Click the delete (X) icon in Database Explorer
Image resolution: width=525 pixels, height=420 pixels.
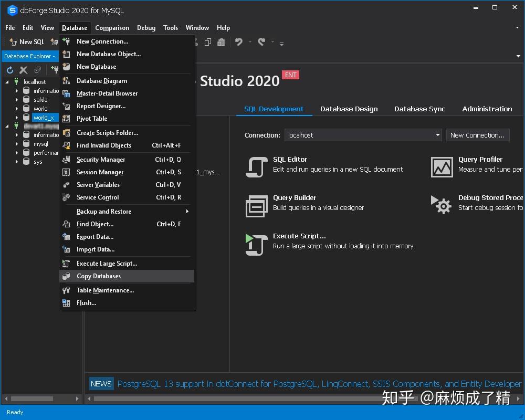click(x=23, y=69)
